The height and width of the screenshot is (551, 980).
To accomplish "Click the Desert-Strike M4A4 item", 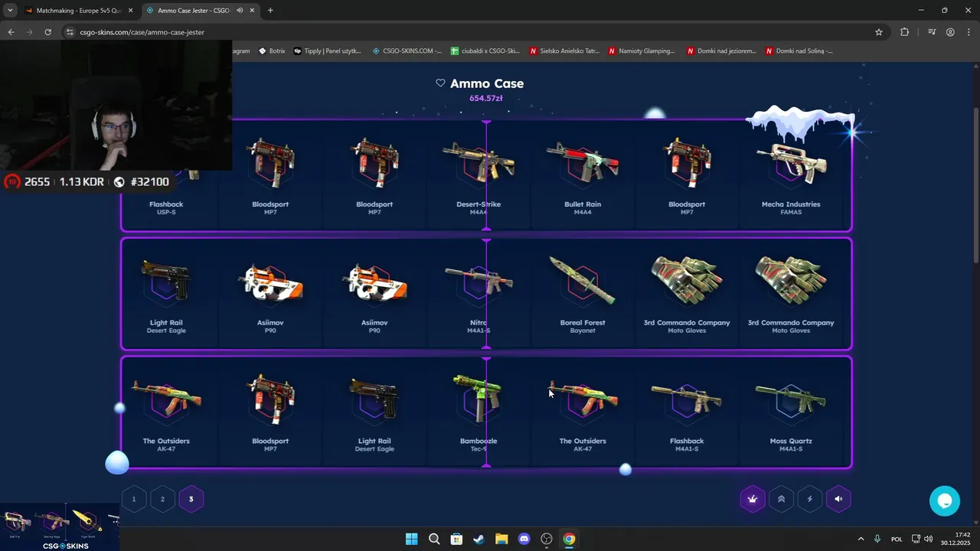I will [x=479, y=176].
